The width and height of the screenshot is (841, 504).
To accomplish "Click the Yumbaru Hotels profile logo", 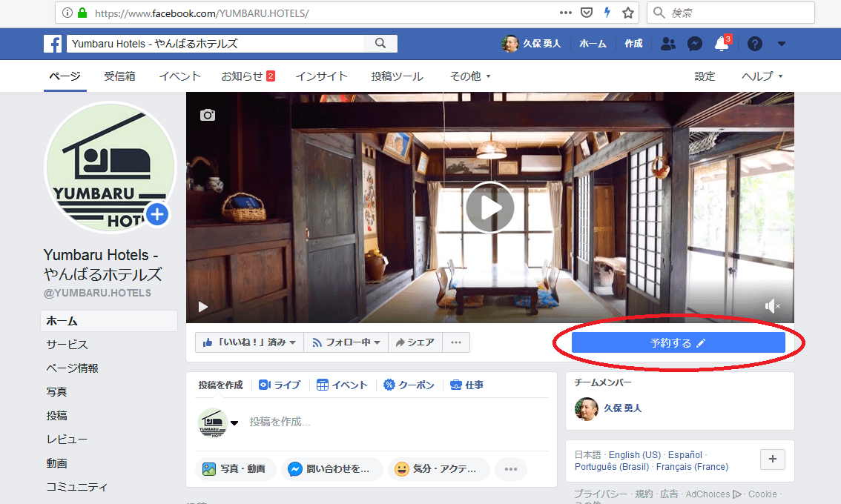I will [x=110, y=168].
